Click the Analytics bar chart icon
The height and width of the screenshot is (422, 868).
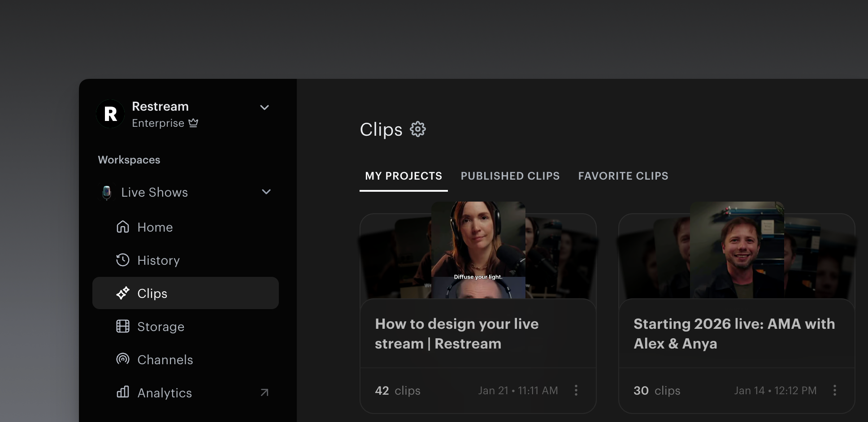(x=123, y=392)
